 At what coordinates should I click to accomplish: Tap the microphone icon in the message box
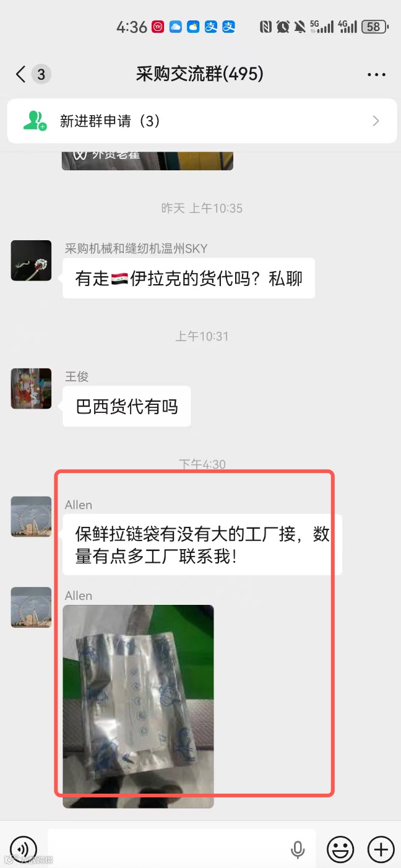[x=298, y=849]
